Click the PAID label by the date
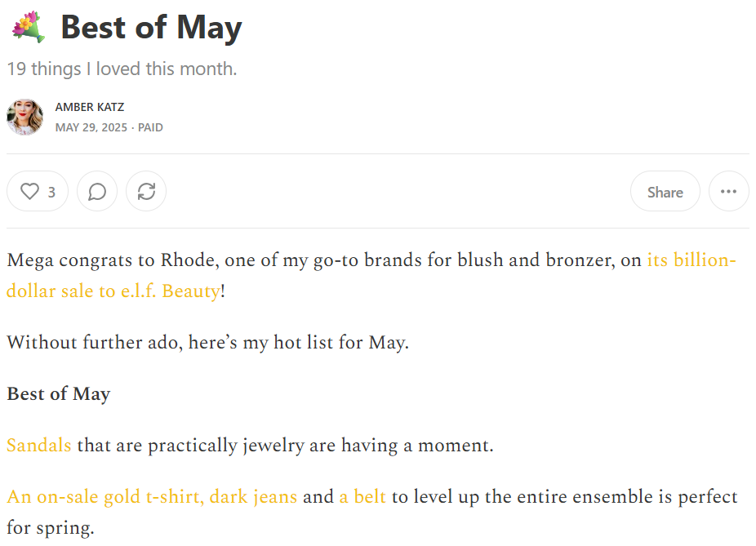 click(x=150, y=127)
